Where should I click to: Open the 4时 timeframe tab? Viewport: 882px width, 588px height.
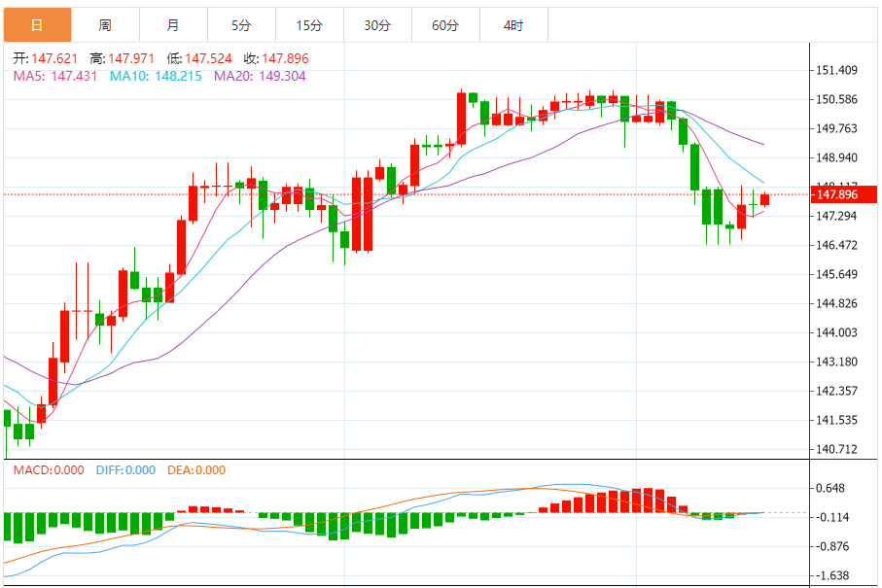513,25
